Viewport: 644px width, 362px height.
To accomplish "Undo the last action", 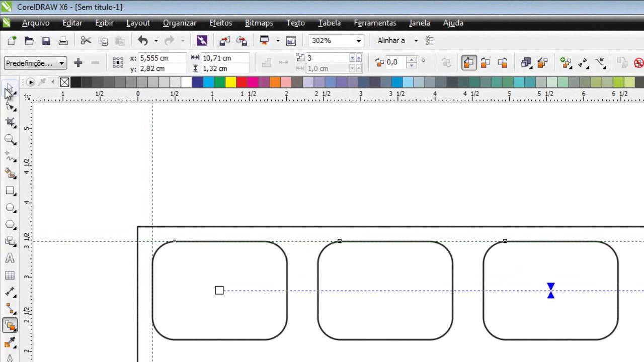I will [143, 41].
